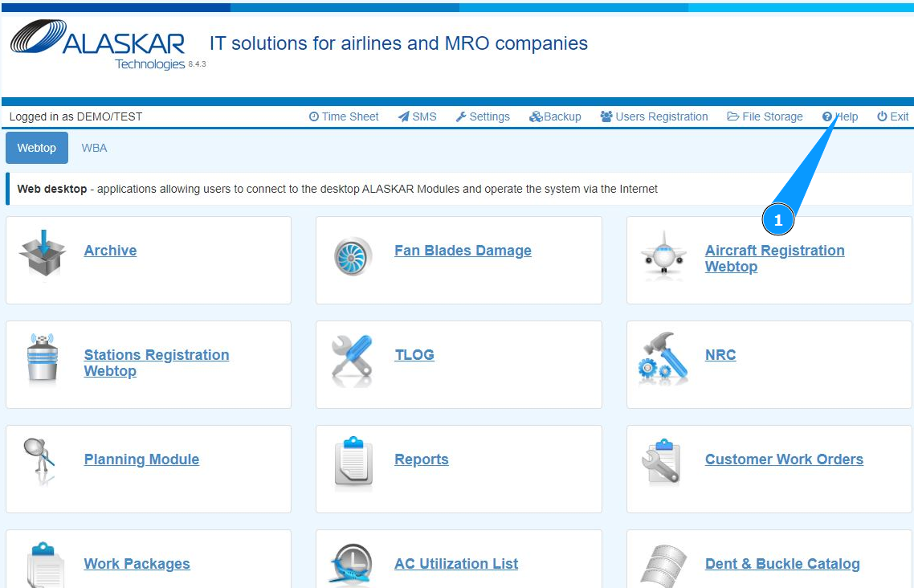Screen dimensions: 914x588
Task: Open the NRC link
Action: pyautogui.click(x=720, y=355)
